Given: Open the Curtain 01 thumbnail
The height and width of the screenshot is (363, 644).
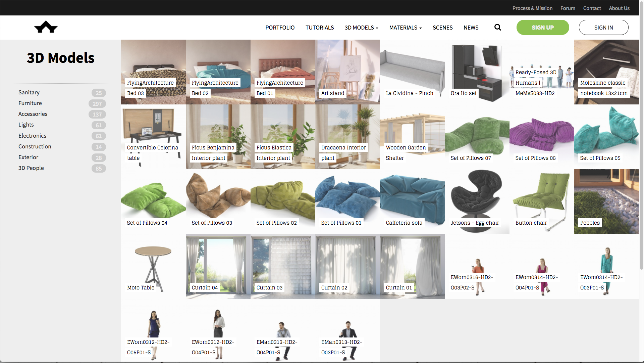Looking at the screenshot, I should 412,266.
